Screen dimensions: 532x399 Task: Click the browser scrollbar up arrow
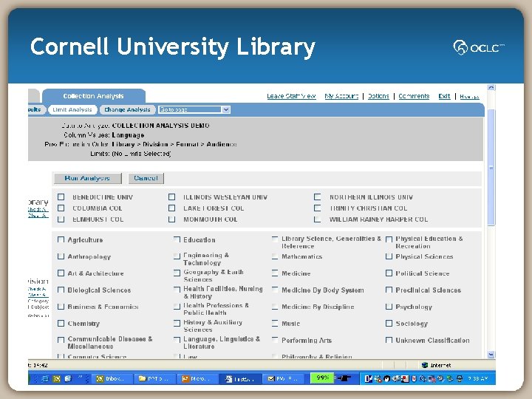pos(491,87)
